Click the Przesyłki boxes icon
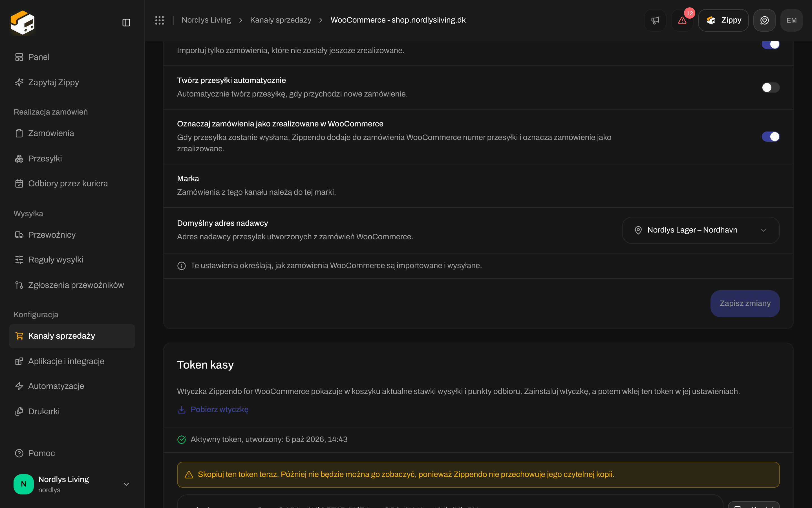 pyautogui.click(x=19, y=159)
